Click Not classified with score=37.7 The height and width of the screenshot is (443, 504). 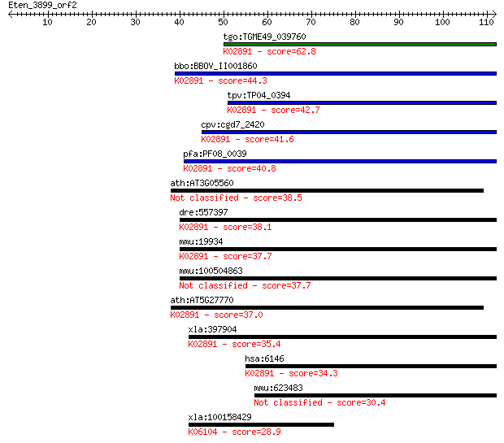245,285
